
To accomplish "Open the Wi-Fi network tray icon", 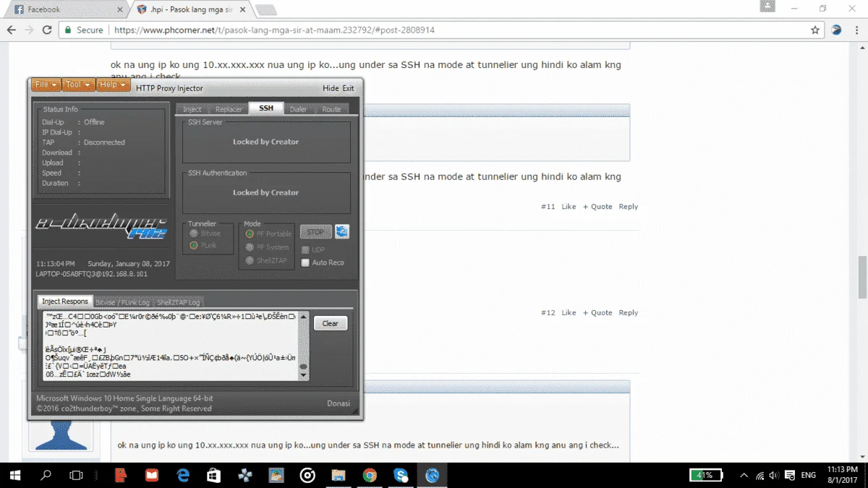I will coord(759,475).
